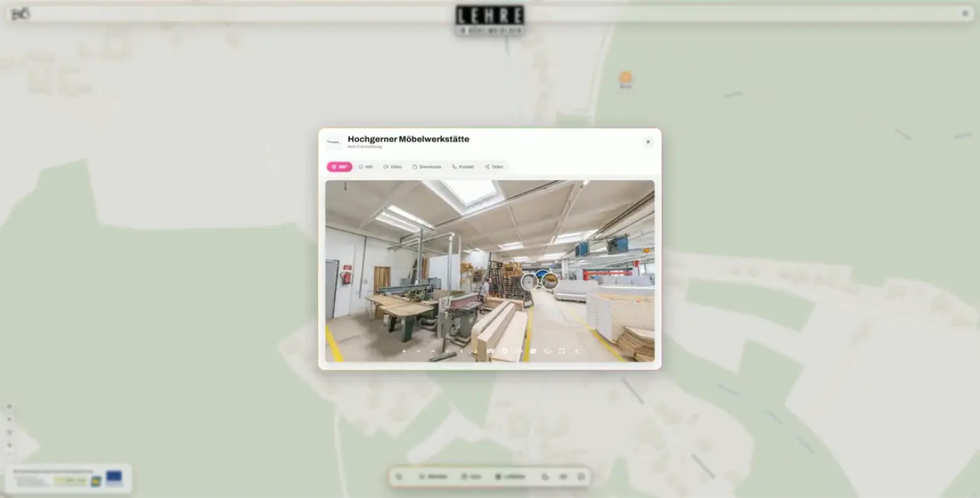This screenshot has width=980, height=498.
Task: Open Quiz in the bottom toolbar
Action: coord(471,476)
